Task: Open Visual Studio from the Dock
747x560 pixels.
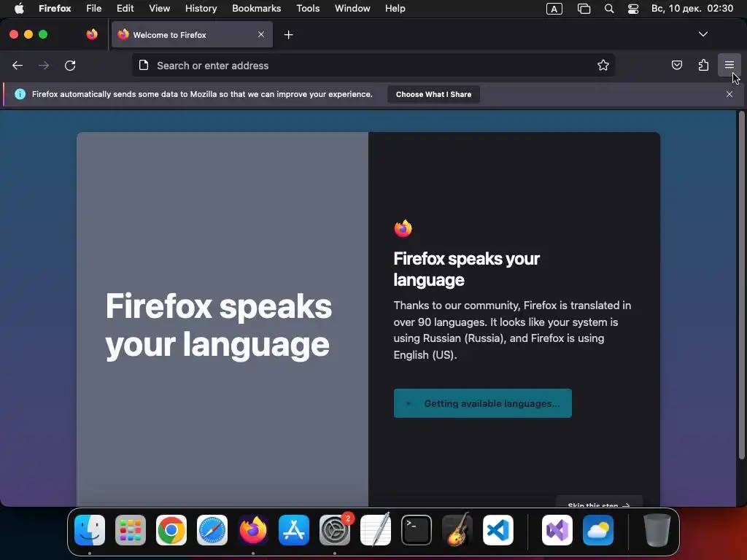Action: [x=557, y=530]
